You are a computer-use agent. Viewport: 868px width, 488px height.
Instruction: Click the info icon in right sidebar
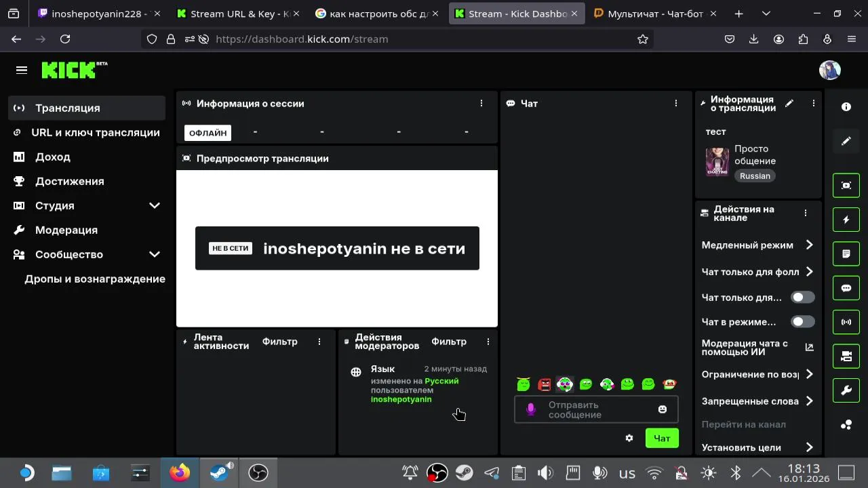click(x=846, y=107)
